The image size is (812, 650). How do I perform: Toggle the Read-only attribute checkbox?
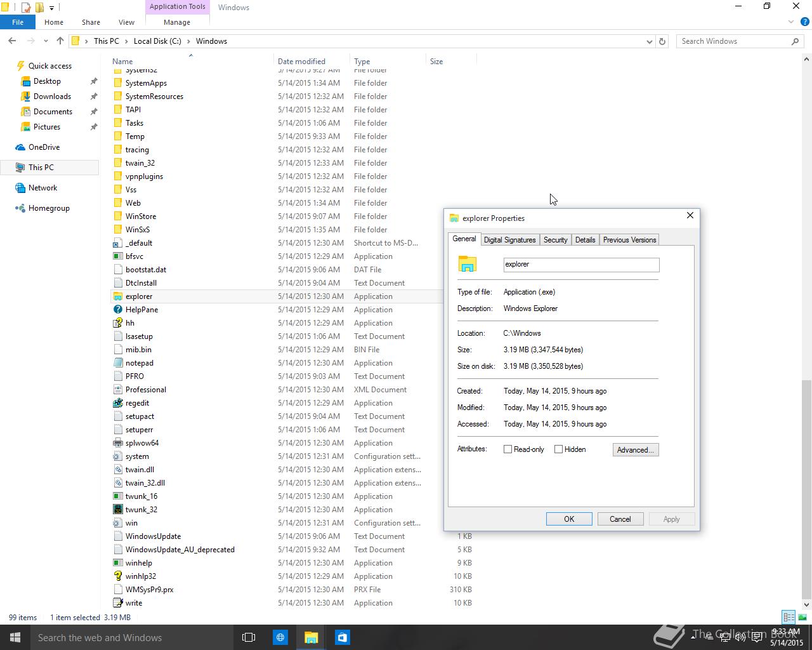507,449
